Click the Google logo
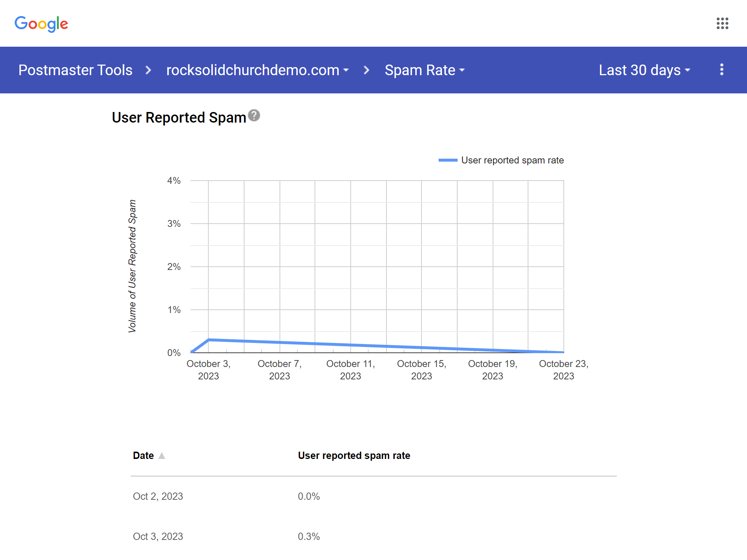747x560 pixels. [x=41, y=24]
